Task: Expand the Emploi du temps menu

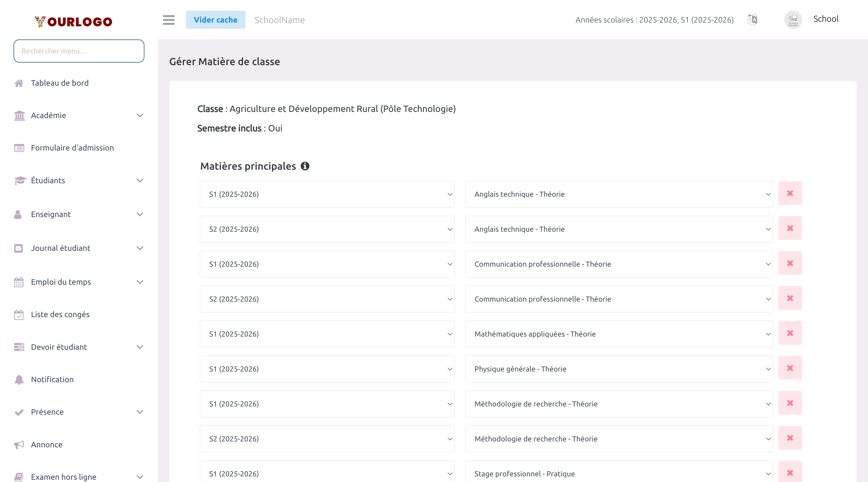Action: [78, 282]
